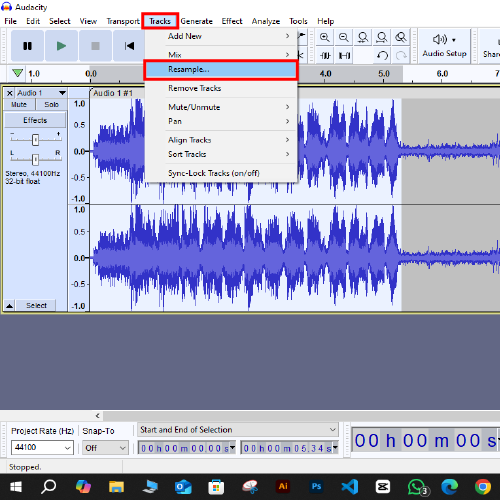
Task: Open the Generate menu
Action: point(196,21)
